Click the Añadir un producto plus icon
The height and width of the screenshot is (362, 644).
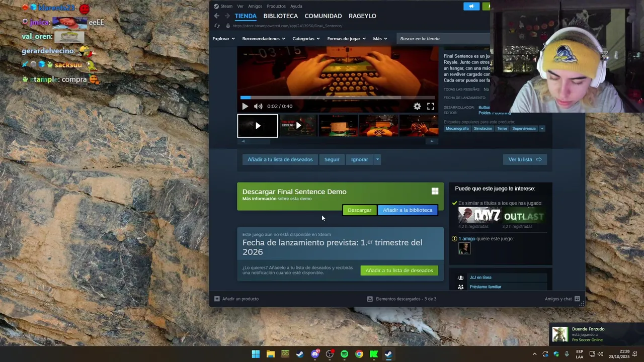coord(217,299)
